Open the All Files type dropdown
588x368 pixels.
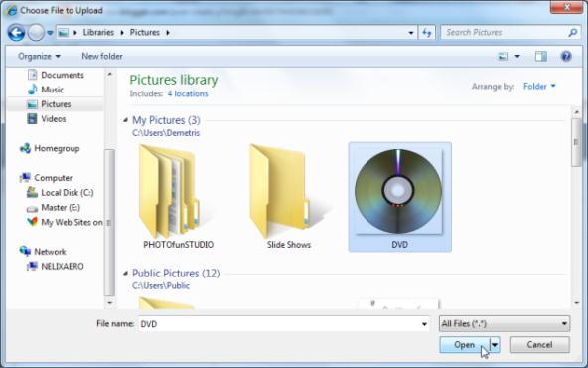click(x=505, y=323)
